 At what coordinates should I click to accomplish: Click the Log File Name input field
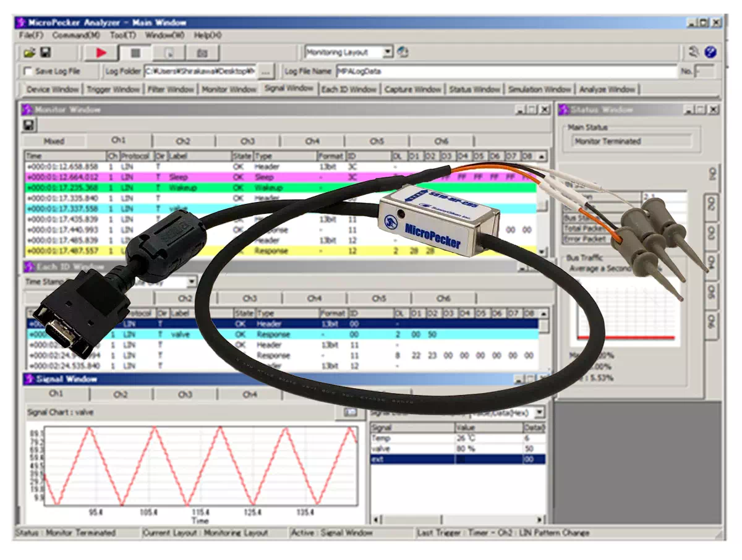[x=506, y=71]
